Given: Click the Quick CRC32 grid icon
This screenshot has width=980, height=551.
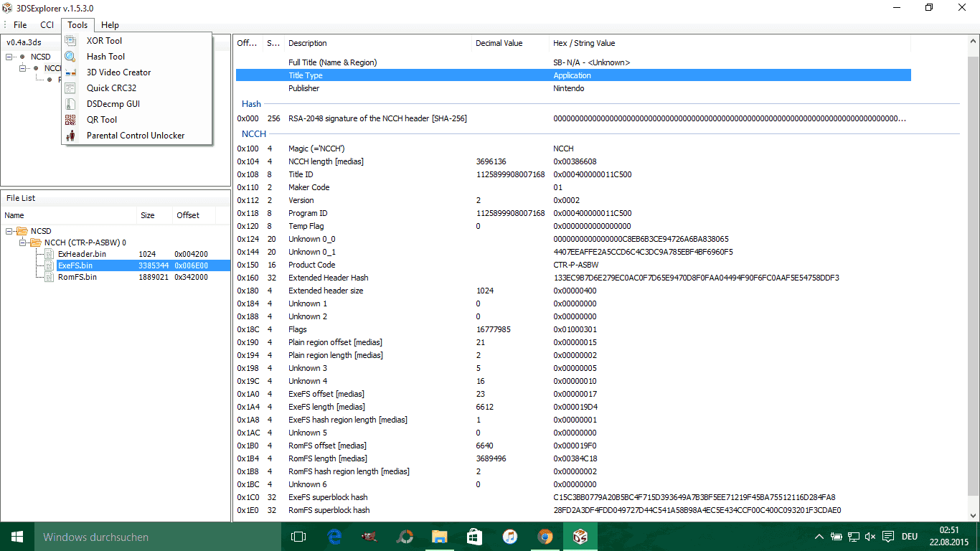Looking at the screenshot, I should [70, 88].
